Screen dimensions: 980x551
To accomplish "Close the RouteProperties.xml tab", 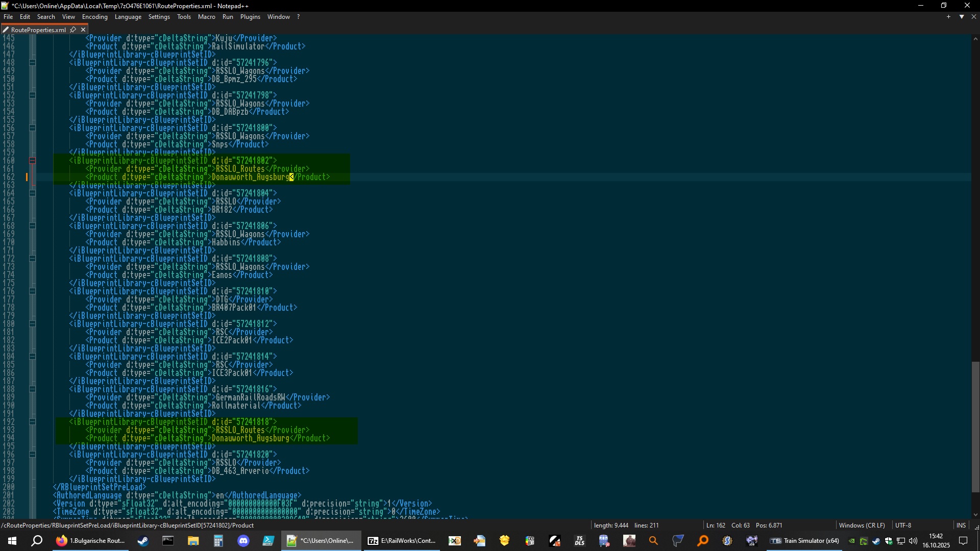I will coord(83,30).
